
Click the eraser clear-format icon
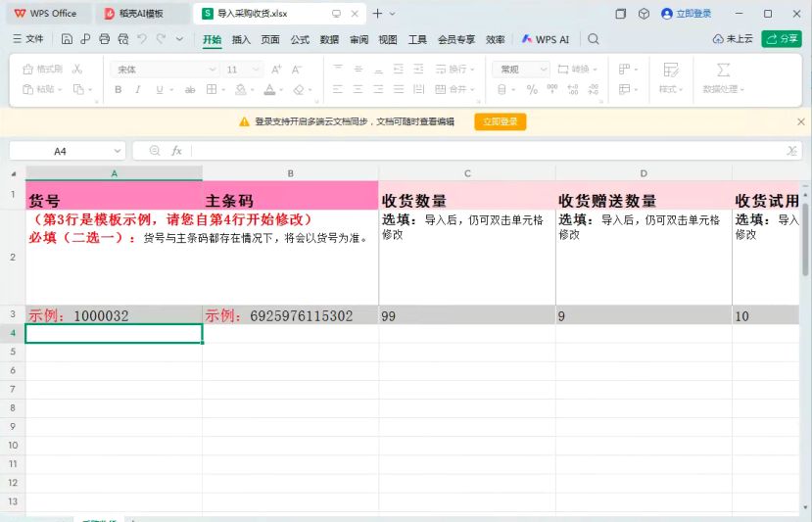click(299, 89)
